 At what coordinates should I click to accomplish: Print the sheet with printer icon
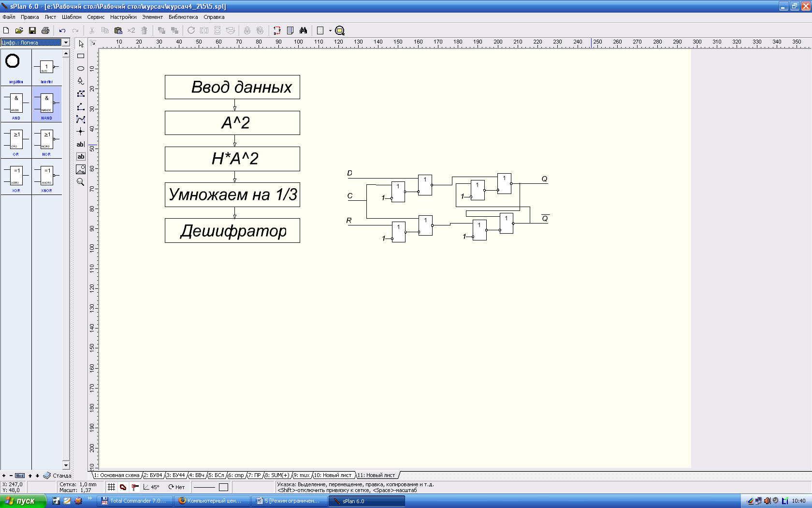point(45,30)
